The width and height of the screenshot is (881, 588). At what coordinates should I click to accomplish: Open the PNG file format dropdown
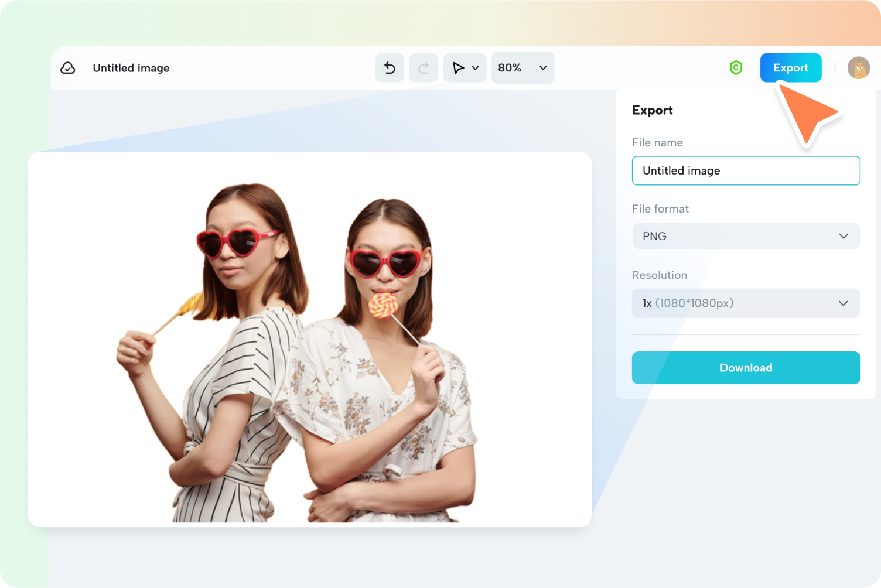pos(746,236)
